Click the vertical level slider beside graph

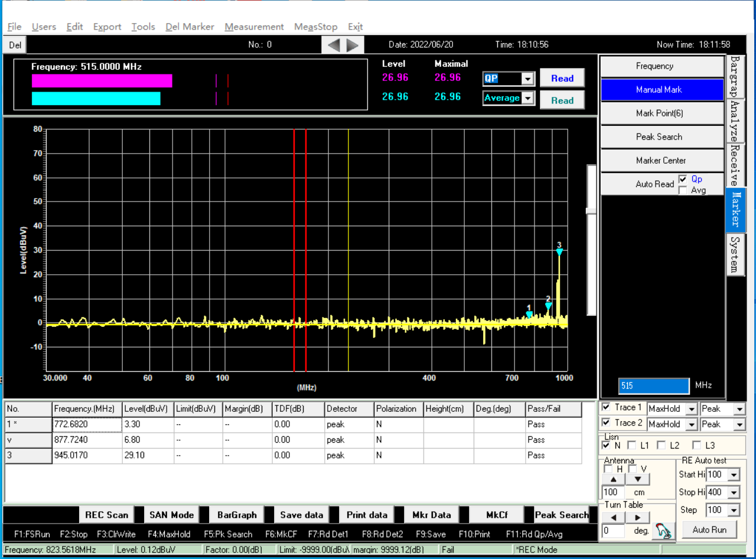[x=591, y=211]
